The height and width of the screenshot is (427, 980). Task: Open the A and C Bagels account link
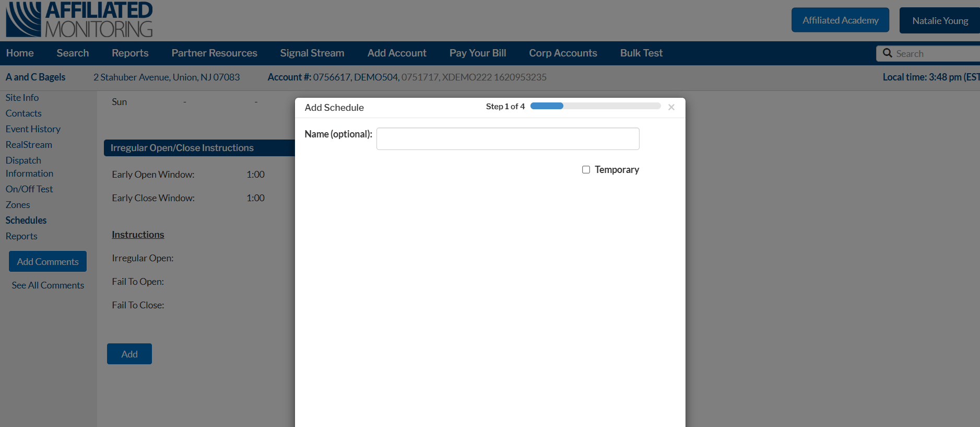(36, 77)
